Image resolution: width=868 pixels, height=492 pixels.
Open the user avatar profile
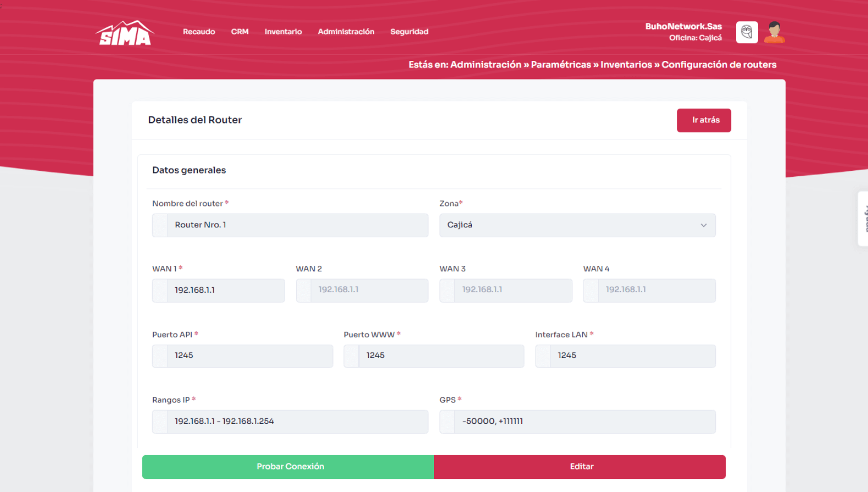774,32
